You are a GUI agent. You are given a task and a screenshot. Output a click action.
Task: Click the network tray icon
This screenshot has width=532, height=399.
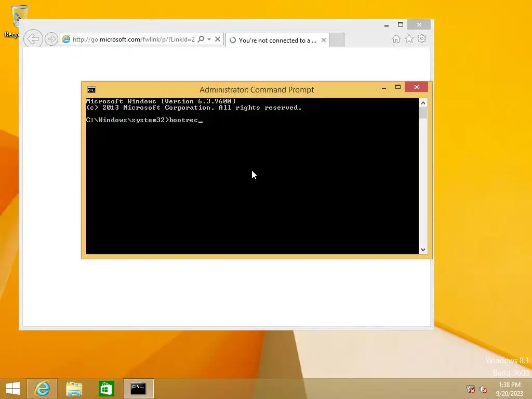click(471, 389)
